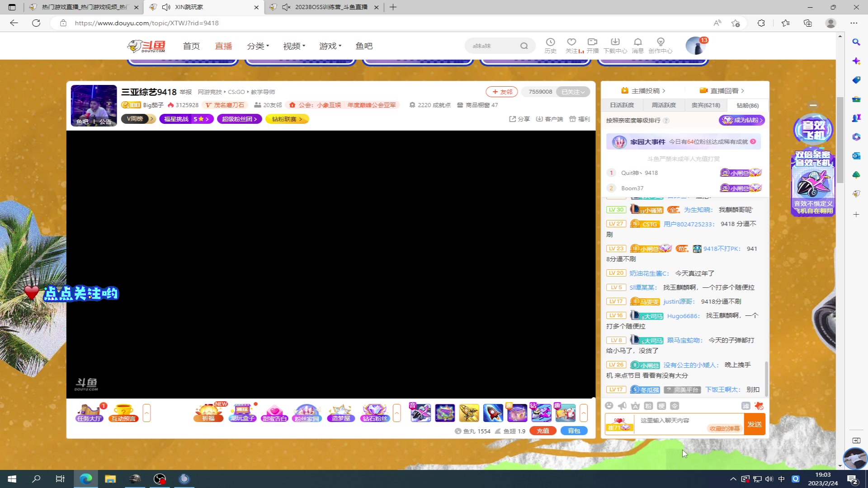
Task: Click the 充值 recharge button
Action: coord(543,431)
